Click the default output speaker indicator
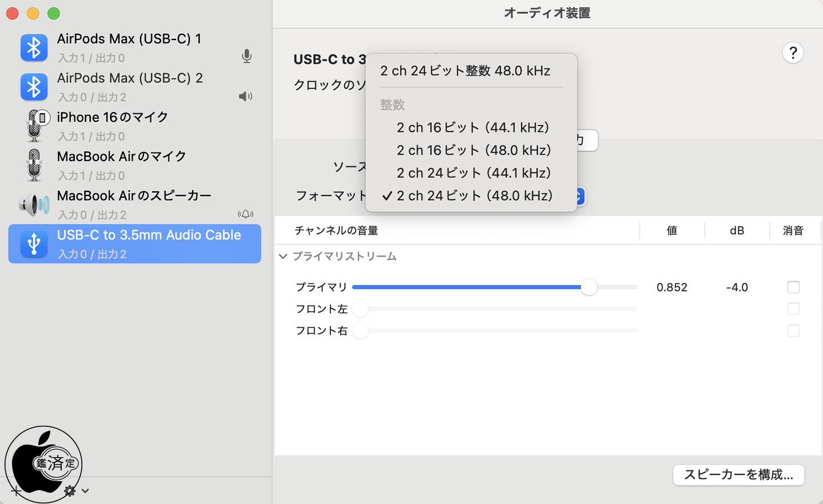This screenshot has height=504, width=823. click(246, 96)
